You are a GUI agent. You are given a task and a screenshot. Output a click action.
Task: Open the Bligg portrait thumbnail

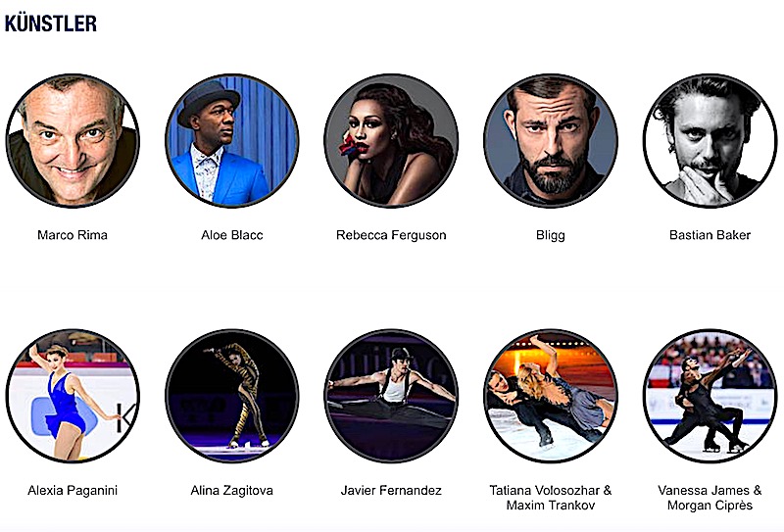(x=551, y=140)
